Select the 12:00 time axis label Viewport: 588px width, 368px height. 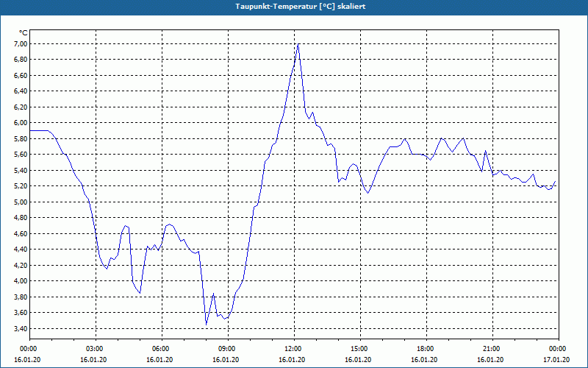(x=294, y=348)
